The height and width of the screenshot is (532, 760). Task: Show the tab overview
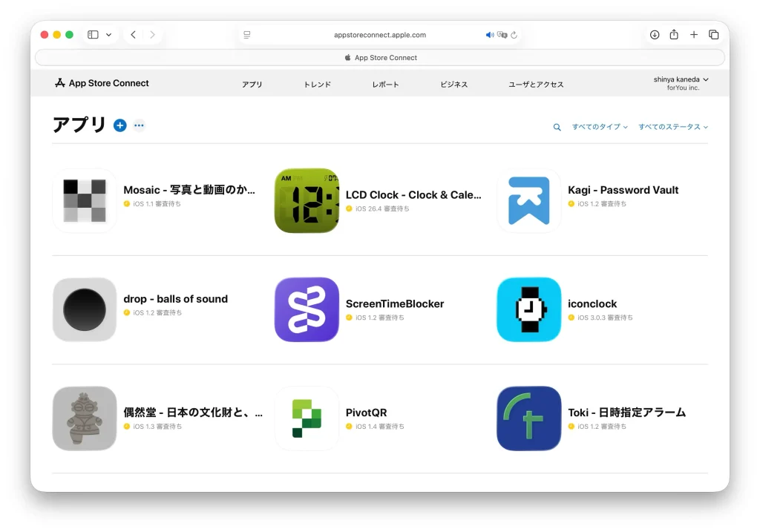click(713, 35)
